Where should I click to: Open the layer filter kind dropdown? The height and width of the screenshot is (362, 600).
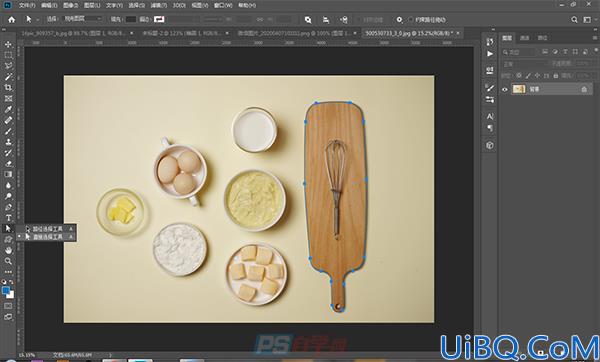pos(520,52)
